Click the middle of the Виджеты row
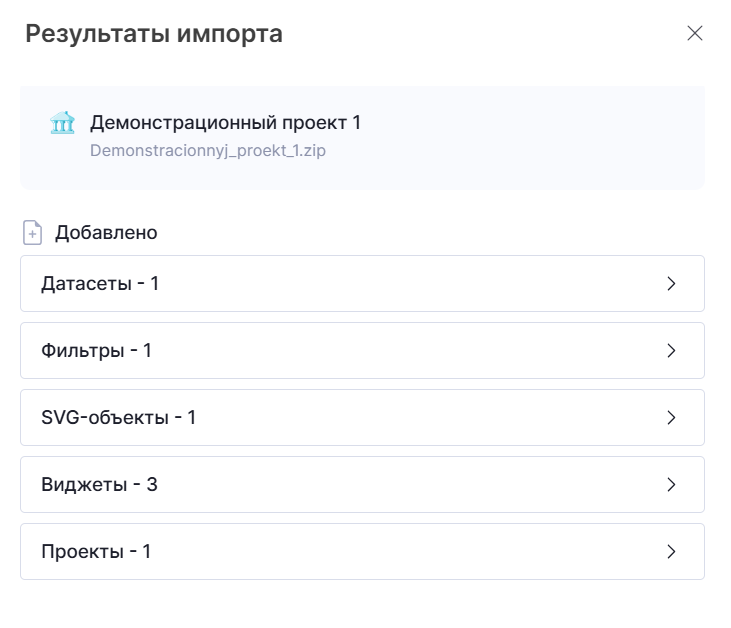Image resolution: width=731 pixels, height=628 pixels. click(x=362, y=485)
